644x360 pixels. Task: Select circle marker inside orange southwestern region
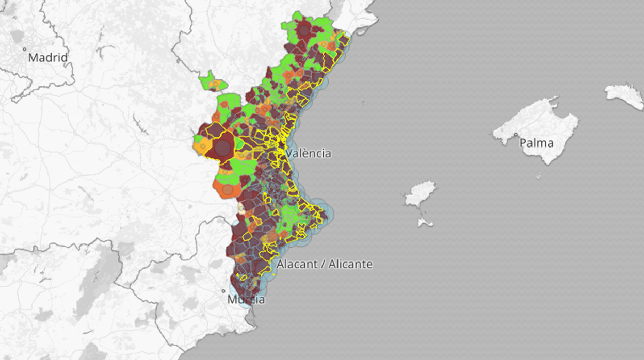pyautogui.click(x=228, y=190)
